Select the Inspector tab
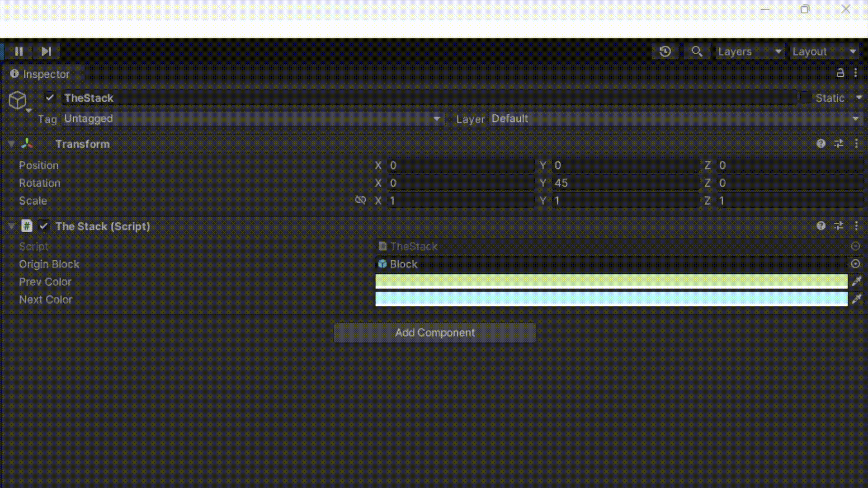868x488 pixels. pyautogui.click(x=41, y=74)
